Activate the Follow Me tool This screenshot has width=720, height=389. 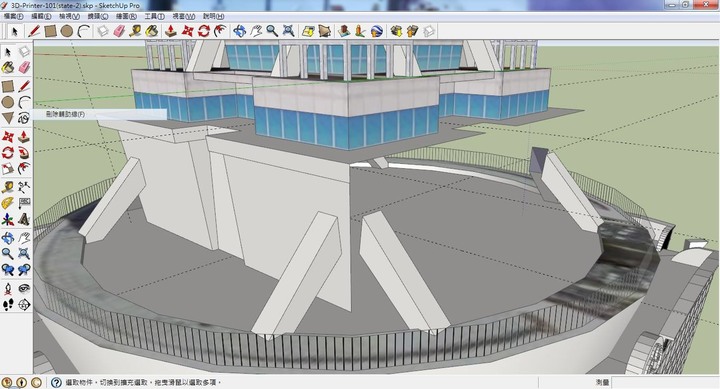[24, 152]
